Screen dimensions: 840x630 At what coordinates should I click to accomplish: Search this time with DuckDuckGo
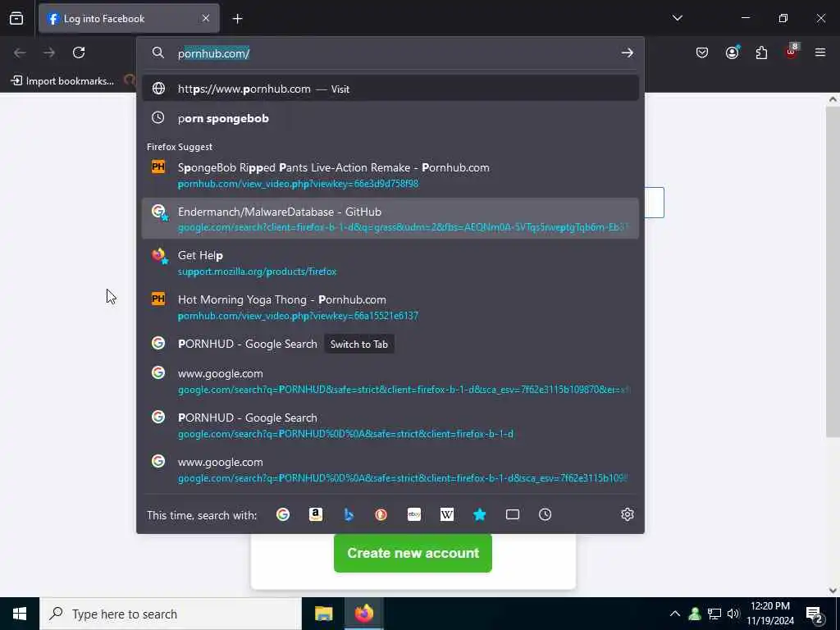click(381, 515)
